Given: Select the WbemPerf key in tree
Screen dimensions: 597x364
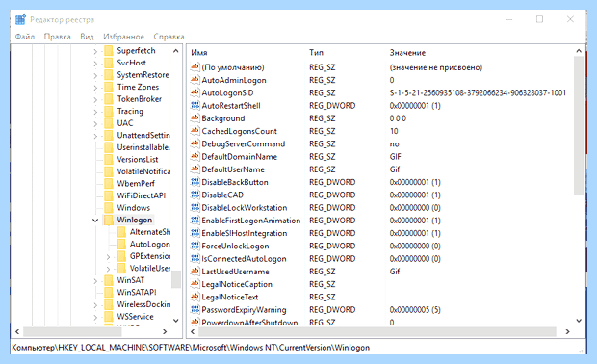Looking at the screenshot, I should click(x=136, y=184).
